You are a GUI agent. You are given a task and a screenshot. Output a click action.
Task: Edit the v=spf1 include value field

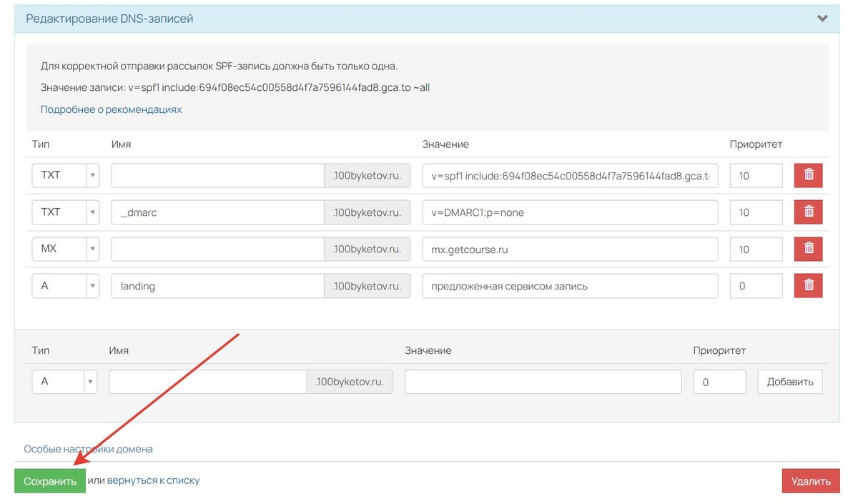[x=570, y=175]
